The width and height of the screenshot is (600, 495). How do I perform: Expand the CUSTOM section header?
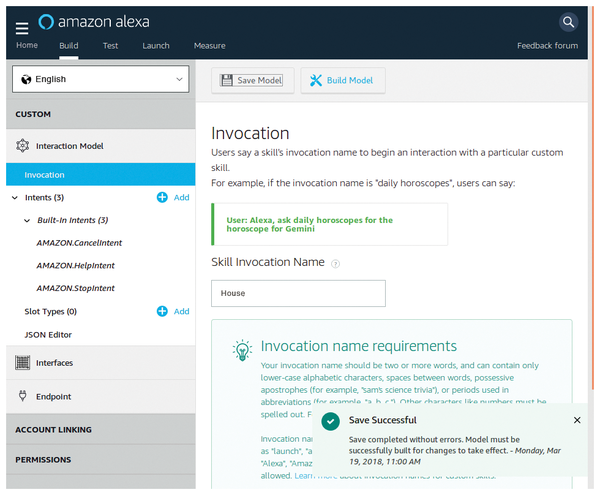[101, 114]
